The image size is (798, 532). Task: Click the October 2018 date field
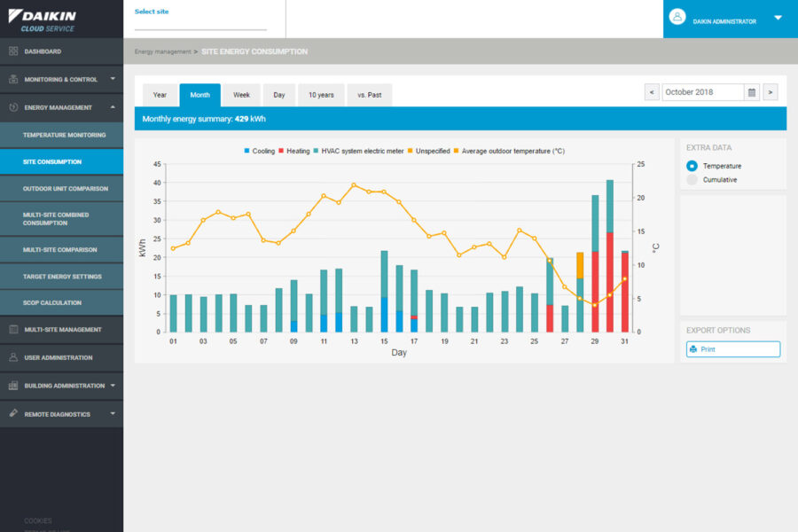pos(702,92)
